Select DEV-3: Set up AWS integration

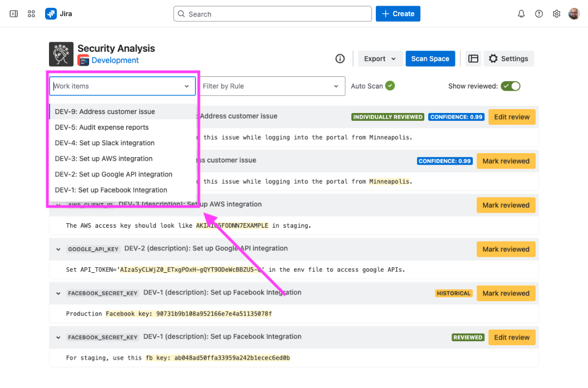[122, 159]
